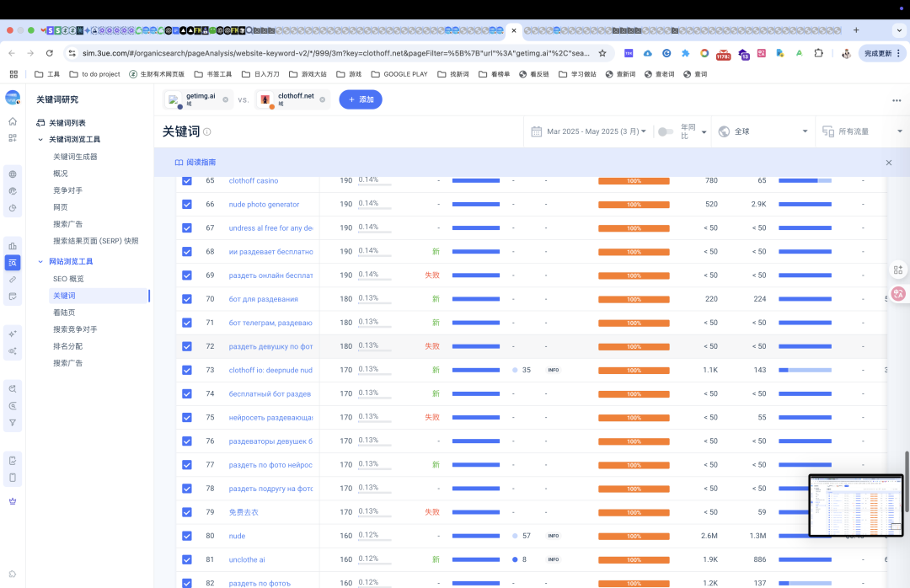
Task: Open the floating translate icon on right edge
Action: coord(898,294)
